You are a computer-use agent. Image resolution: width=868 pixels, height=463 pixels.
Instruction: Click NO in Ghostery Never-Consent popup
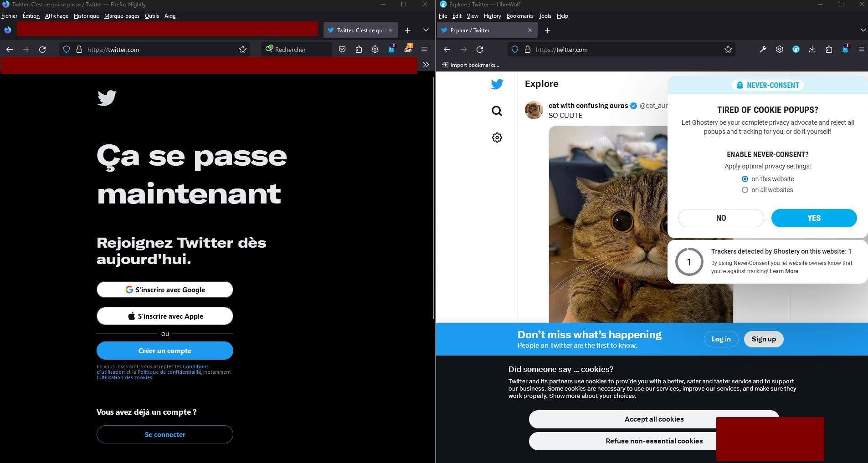pos(721,218)
